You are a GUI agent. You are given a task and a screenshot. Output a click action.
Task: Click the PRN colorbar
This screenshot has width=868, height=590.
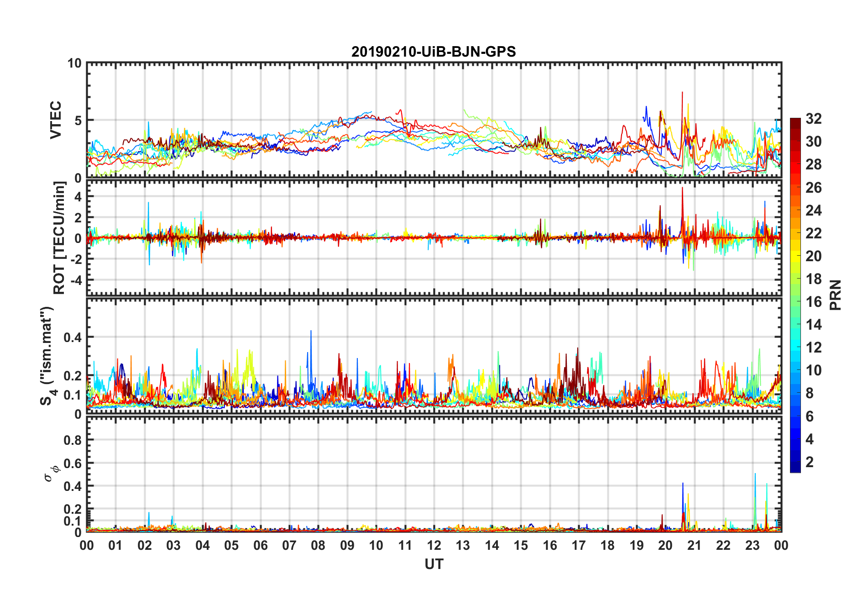click(x=795, y=295)
